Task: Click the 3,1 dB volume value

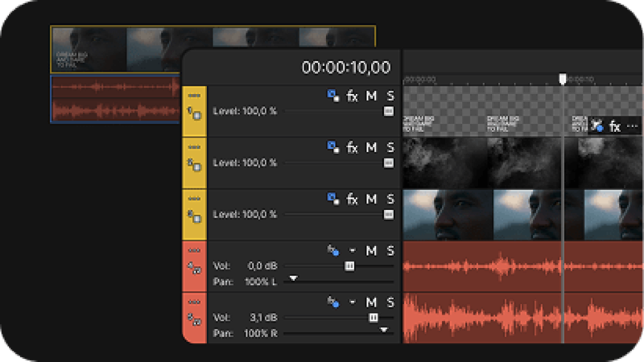Action: coord(263,317)
